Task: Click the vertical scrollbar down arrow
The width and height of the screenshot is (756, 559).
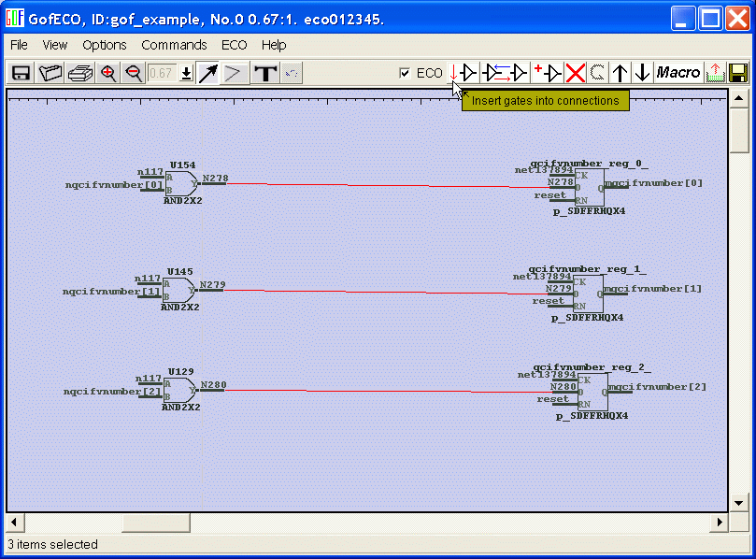Action: click(x=738, y=502)
